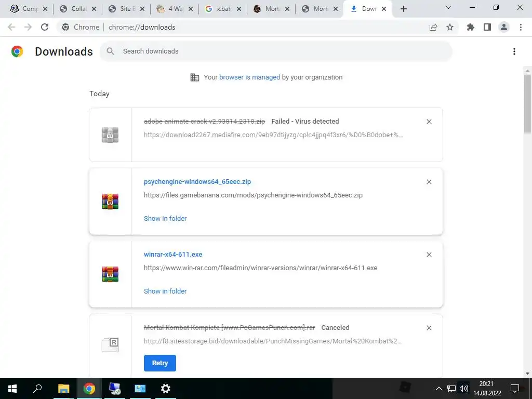This screenshot has width=532, height=399.
Task: Open Chrome's three-dot main menu
Action: pyautogui.click(x=521, y=27)
